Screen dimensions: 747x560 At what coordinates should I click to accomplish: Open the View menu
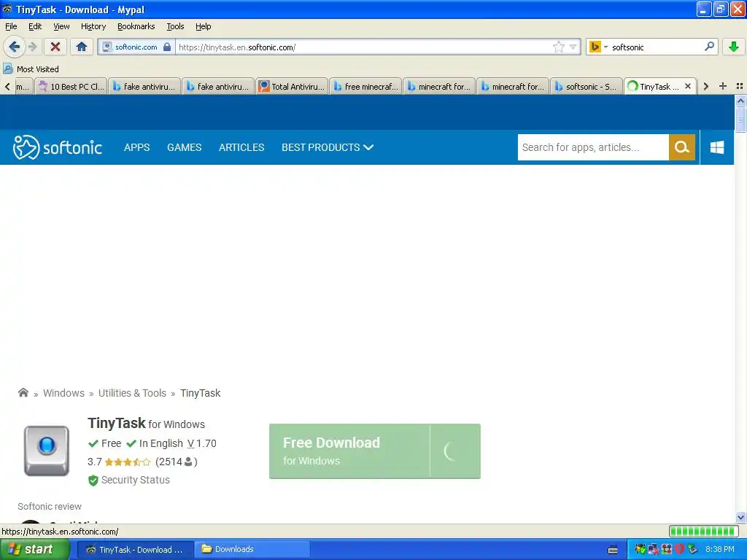coord(61,26)
